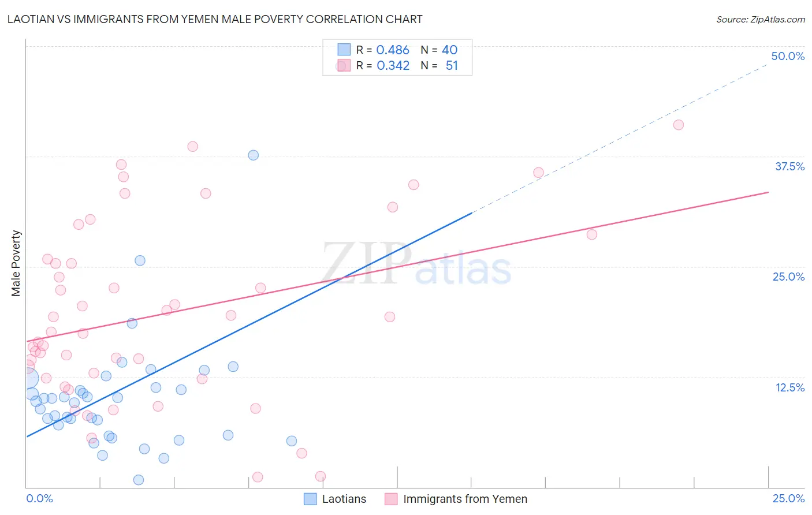Click the 50.0% y-axis label
This screenshot has height=515, width=812.
click(788, 56)
